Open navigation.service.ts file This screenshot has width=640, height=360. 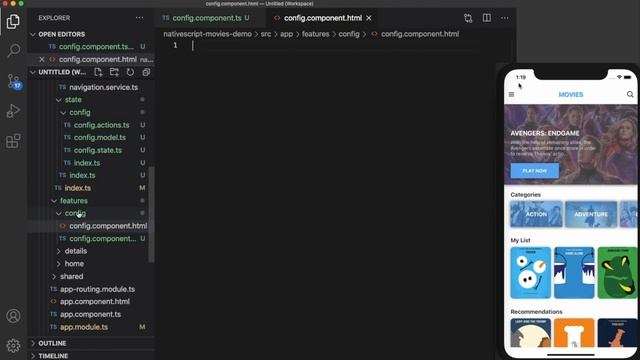click(x=103, y=87)
